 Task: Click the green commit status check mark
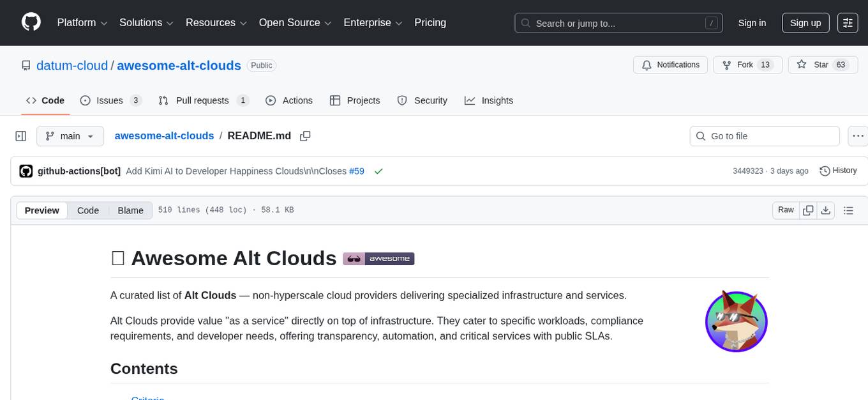tap(378, 171)
